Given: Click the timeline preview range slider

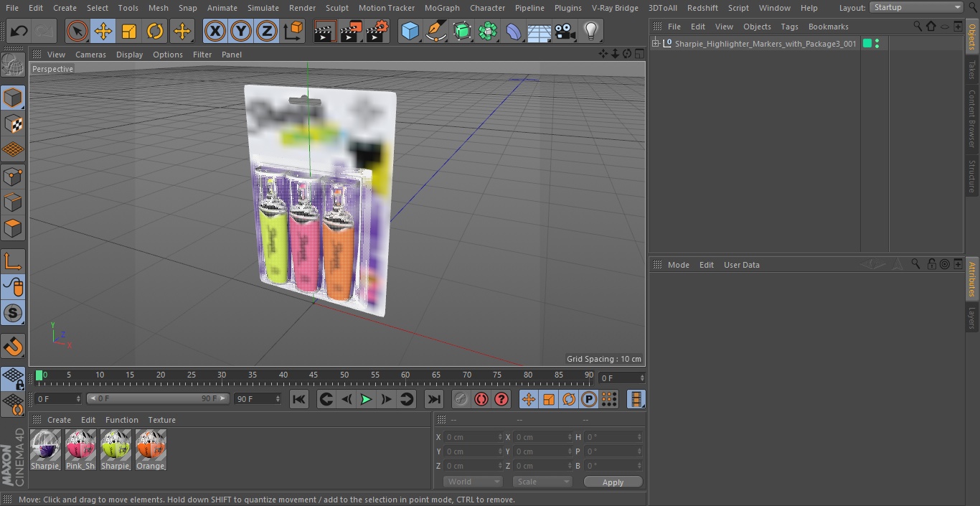Looking at the screenshot, I should coord(158,398).
